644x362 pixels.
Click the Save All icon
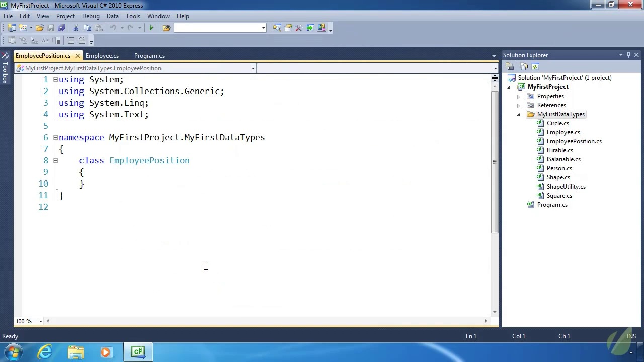(62, 28)
